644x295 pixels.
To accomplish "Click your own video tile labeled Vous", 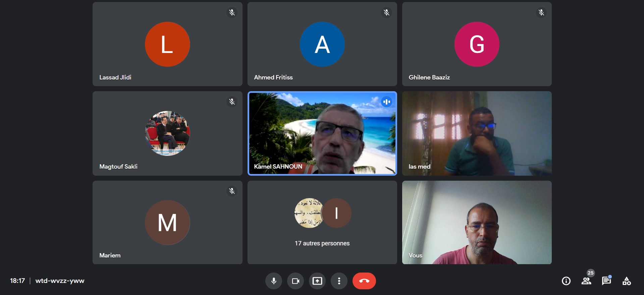I will (x=477, y=223).
